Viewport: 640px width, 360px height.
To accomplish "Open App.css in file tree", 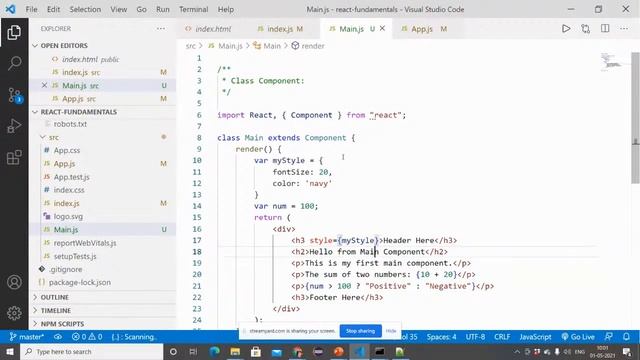I will click(x=67, y=150).
